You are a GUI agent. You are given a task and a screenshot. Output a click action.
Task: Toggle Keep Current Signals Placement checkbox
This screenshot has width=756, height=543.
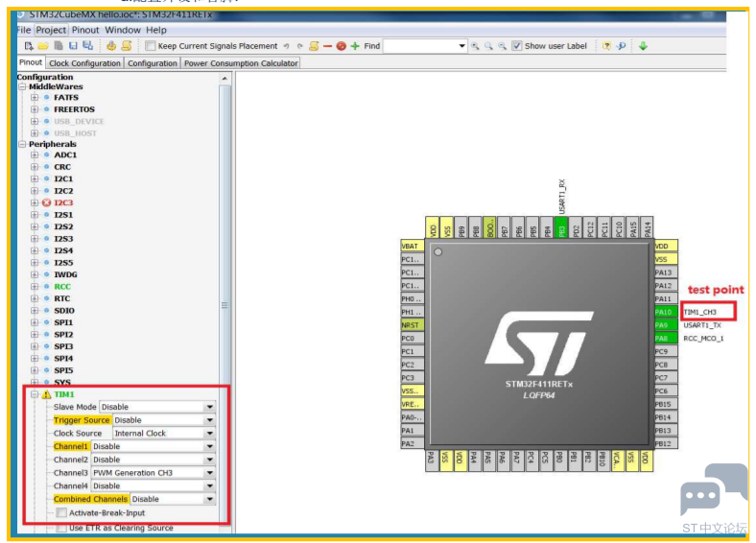pyautogui.click(x=151, y=46)
